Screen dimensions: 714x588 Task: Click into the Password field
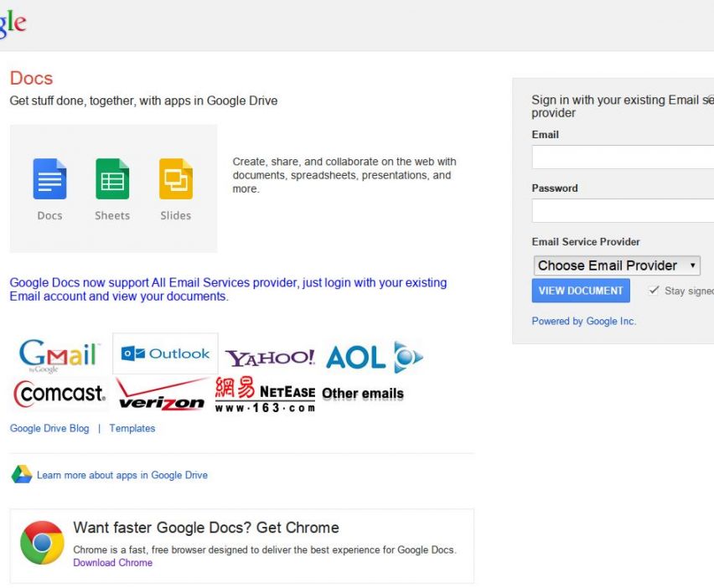coord(623,211)
